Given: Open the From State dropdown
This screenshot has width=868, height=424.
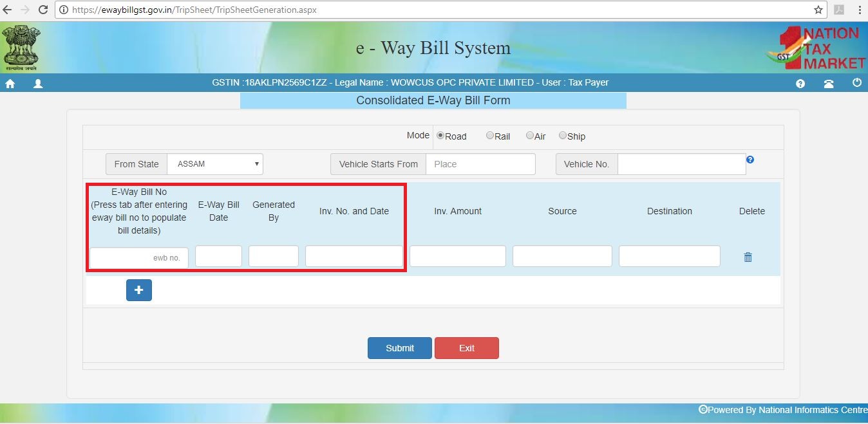Looking at the screenshot, I should 214,163.
